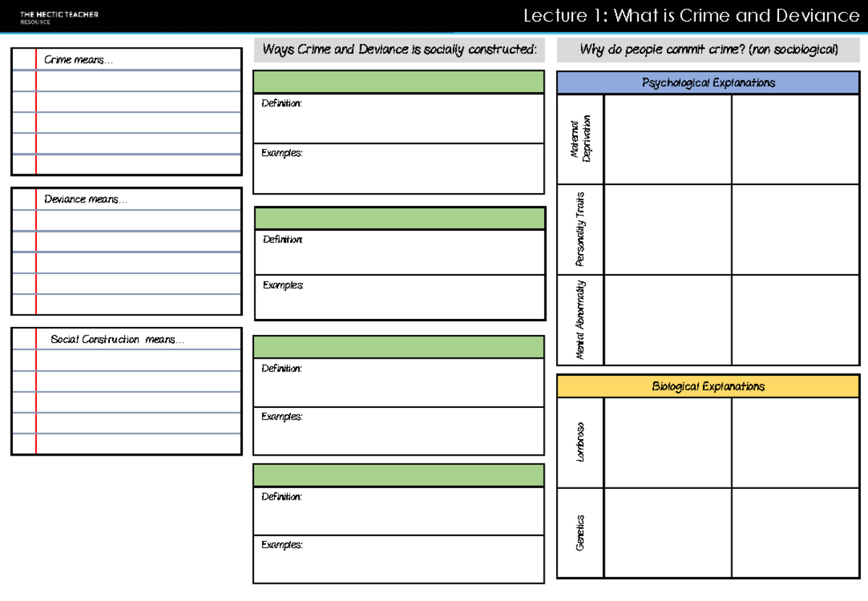Click the 'Personality Traits' row label
This screenshot has height=601, width=868.
click(581, 229)
